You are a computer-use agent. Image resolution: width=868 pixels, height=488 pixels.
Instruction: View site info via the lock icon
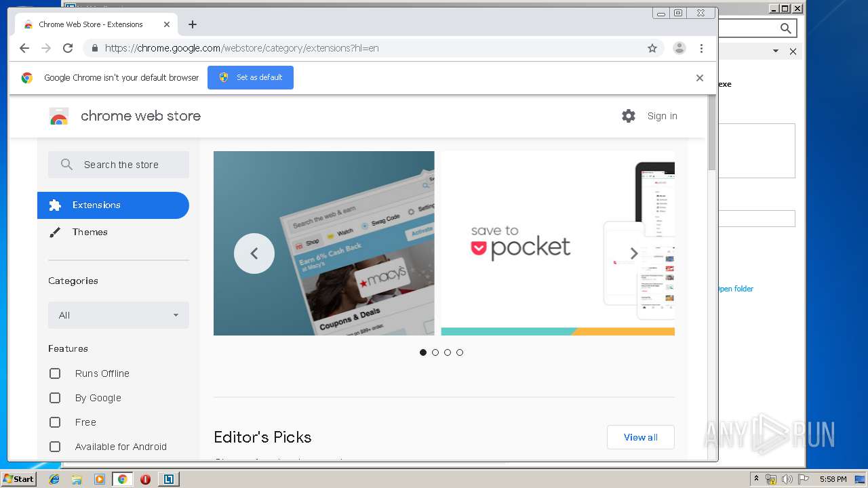pyautogui.click(x=94, y=48)
